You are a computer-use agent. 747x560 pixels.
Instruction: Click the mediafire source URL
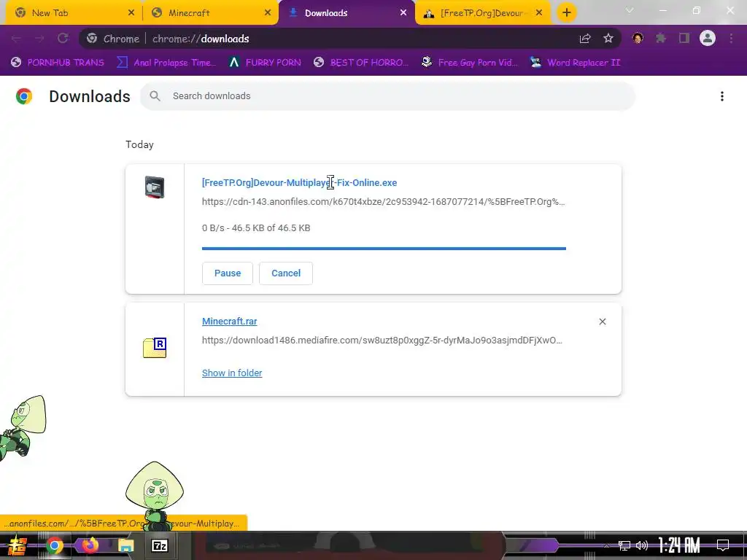(382, 341)
